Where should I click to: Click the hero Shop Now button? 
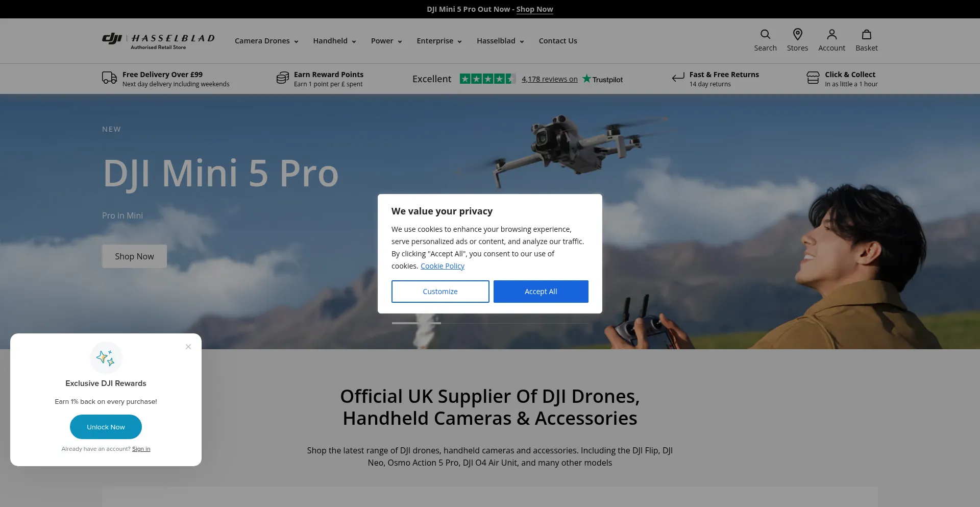point(134,256)
